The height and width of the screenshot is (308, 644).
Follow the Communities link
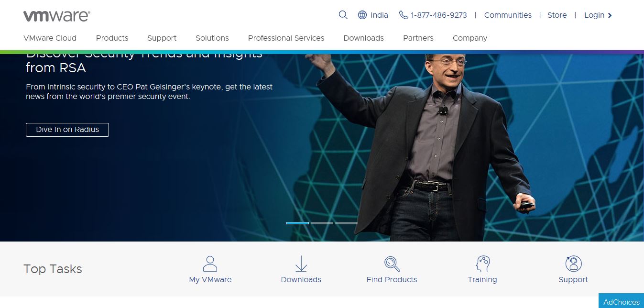pos(508,15)
